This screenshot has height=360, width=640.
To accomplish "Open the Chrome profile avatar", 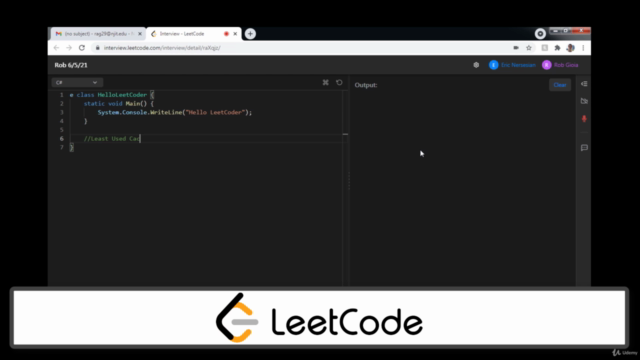I will [x=571, y=48].
